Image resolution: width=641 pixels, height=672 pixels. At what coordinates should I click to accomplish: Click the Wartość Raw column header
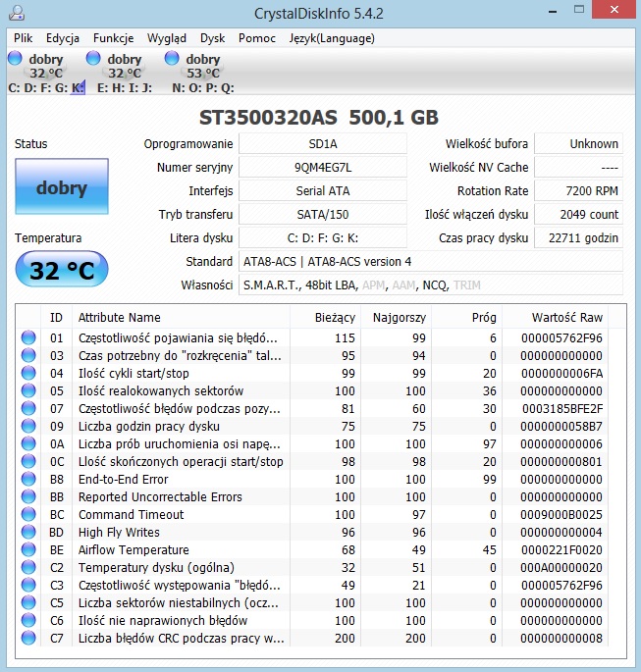(x=555, y=318)
